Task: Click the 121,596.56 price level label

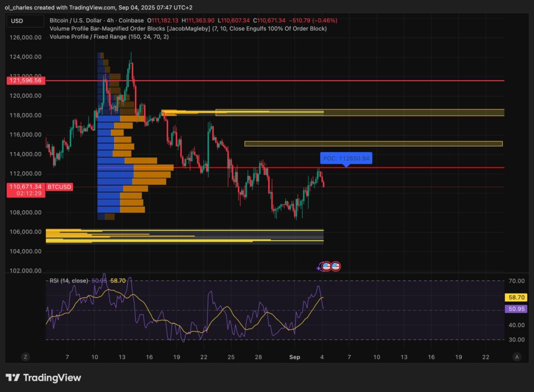Action: (x=26, y=80)
